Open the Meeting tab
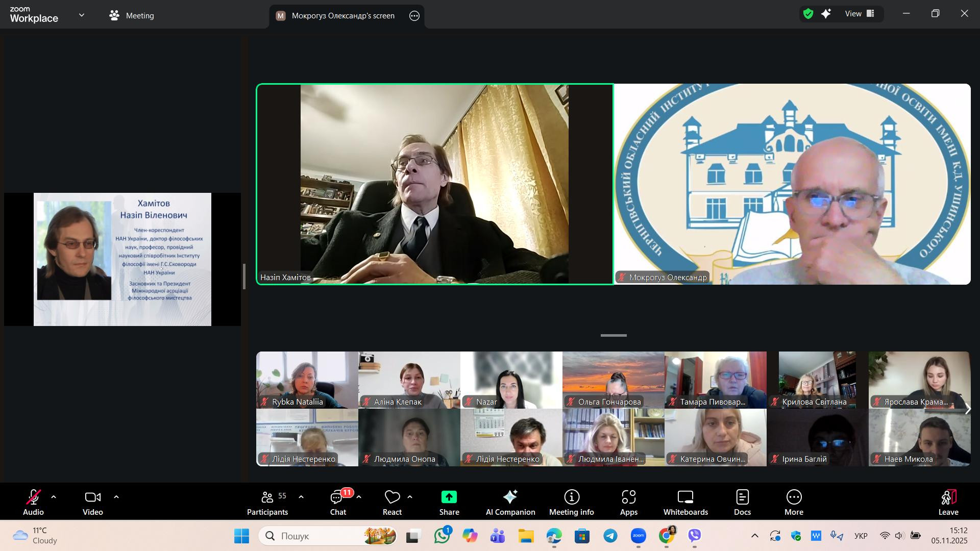Viewport: 980px width, 551px height. coord(132,16)
